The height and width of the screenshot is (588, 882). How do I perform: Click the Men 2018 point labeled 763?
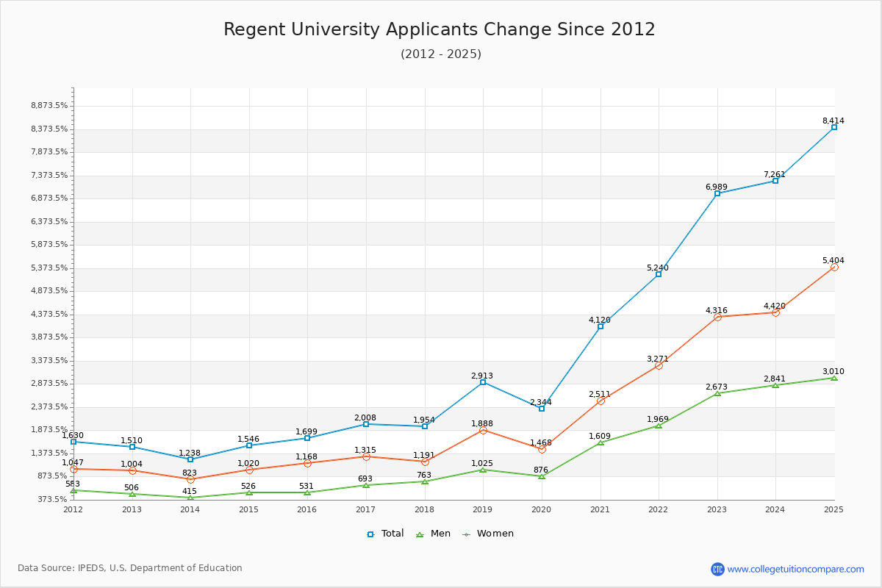pyautogui.click(x=425, y=481)
